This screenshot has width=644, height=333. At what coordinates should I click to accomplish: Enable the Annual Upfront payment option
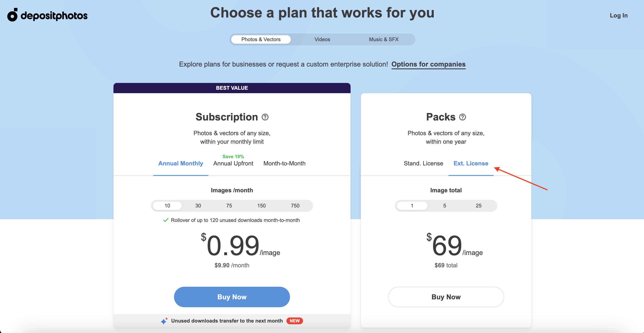coord(233,163)
